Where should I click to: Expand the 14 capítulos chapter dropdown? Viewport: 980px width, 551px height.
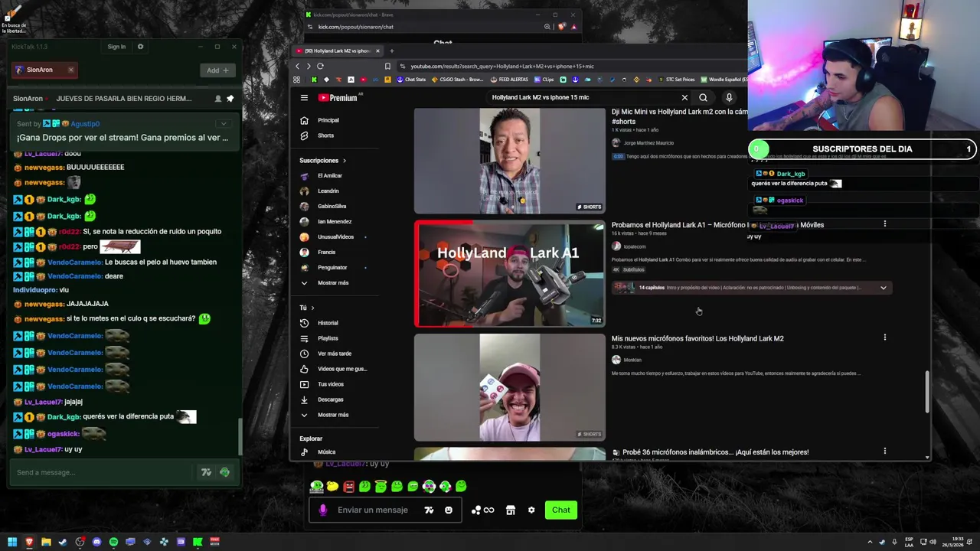[x=883, y=289]
